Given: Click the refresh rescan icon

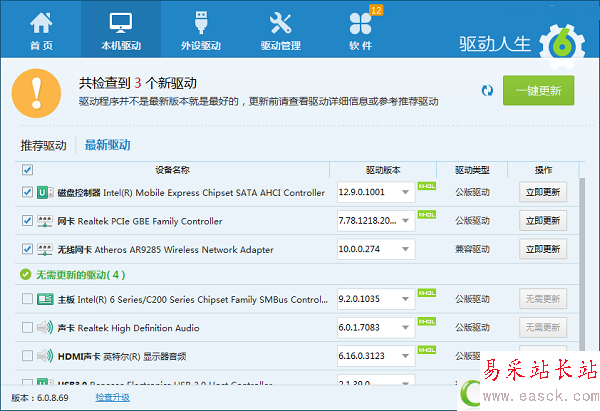Looking at the screenshot, I should 486,90.
